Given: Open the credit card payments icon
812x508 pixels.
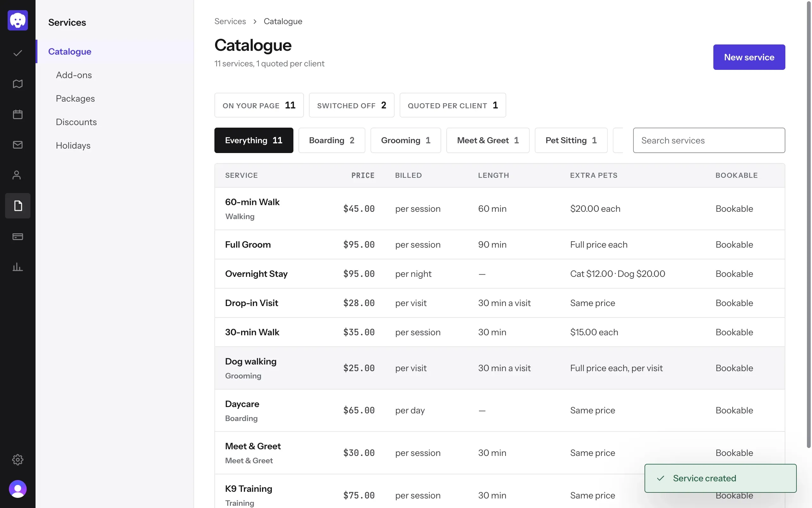Looking at the screenshot, I should [x=18, y=237].
